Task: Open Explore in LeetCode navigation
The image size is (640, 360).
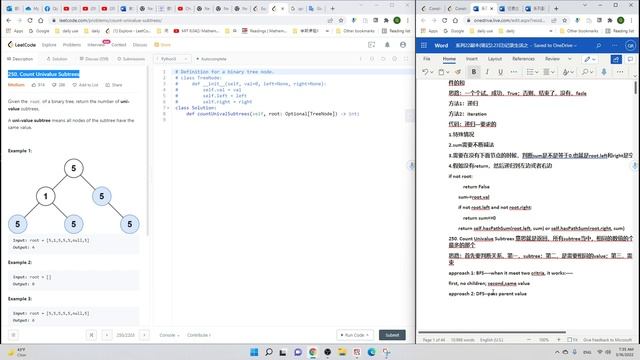Action: tap(49, 45)
